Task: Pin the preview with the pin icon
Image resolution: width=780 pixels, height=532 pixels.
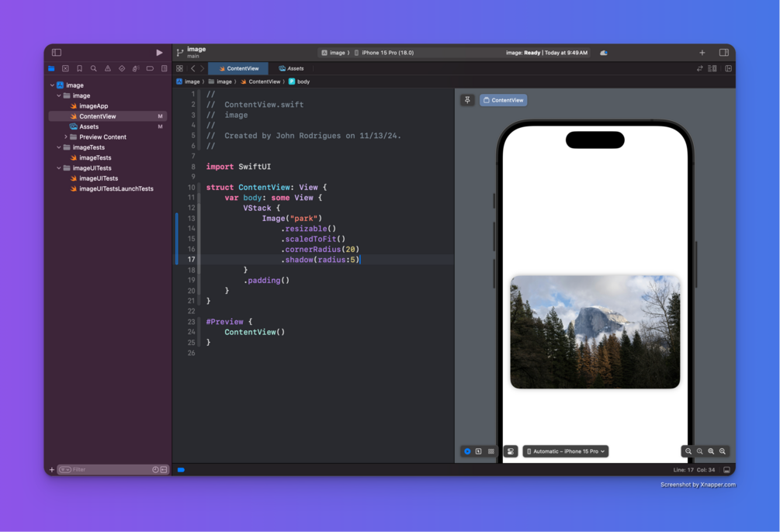Action: [467, 100]
